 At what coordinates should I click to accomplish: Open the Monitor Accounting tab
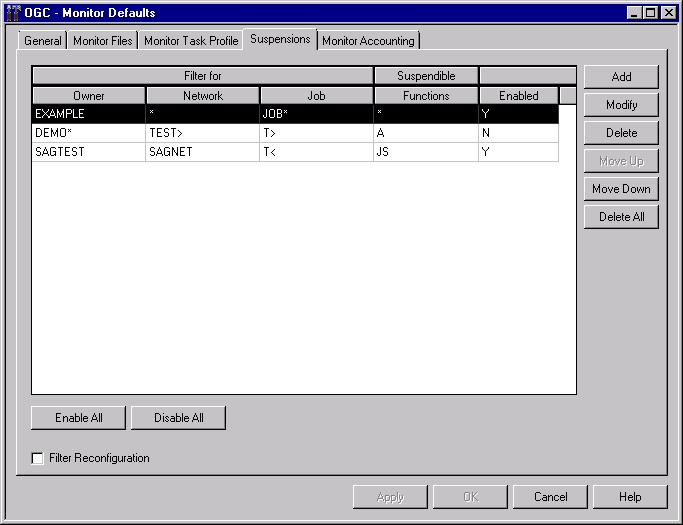(x=368, y=41)
